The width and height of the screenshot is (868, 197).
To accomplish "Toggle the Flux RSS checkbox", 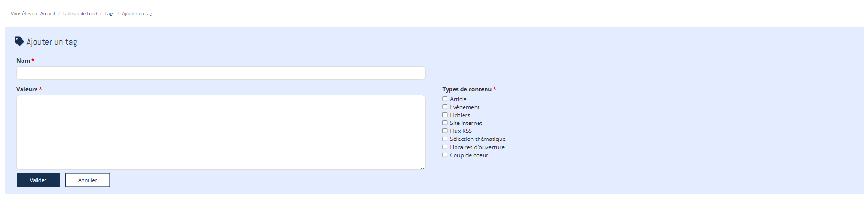I will pos(445,131).
